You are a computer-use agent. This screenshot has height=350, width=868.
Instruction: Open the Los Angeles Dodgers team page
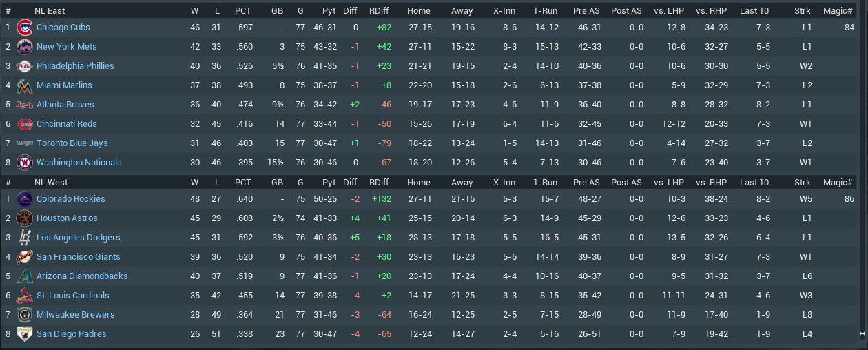[78, 238]
